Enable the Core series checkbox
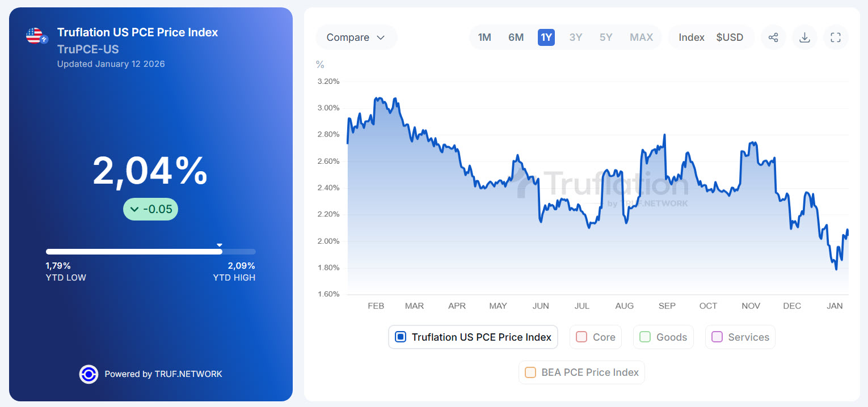 click(582, 337)
